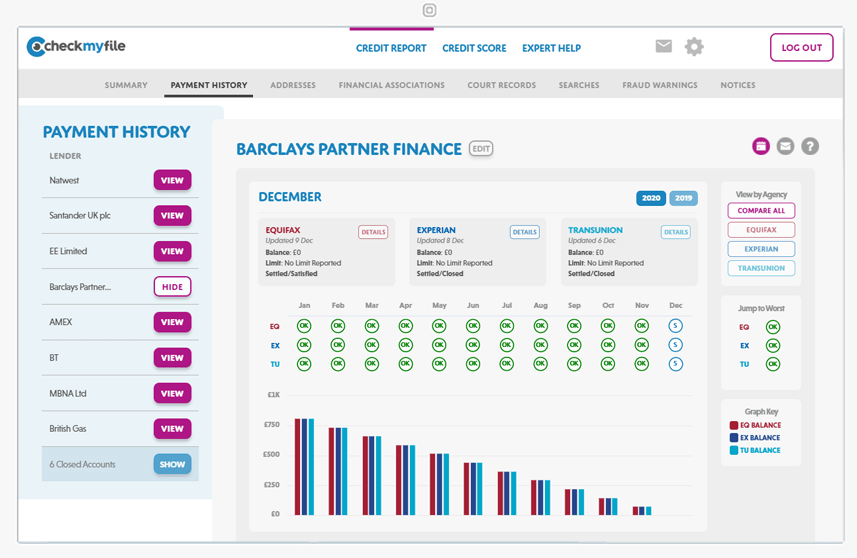
Task: Select the 2019 year toggle
Action: point(683,198)
